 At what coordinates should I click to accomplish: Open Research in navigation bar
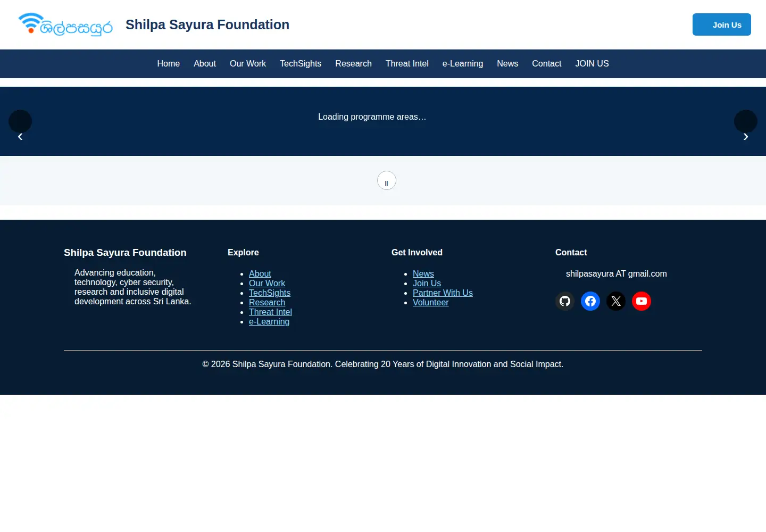(x=353, y=64)
